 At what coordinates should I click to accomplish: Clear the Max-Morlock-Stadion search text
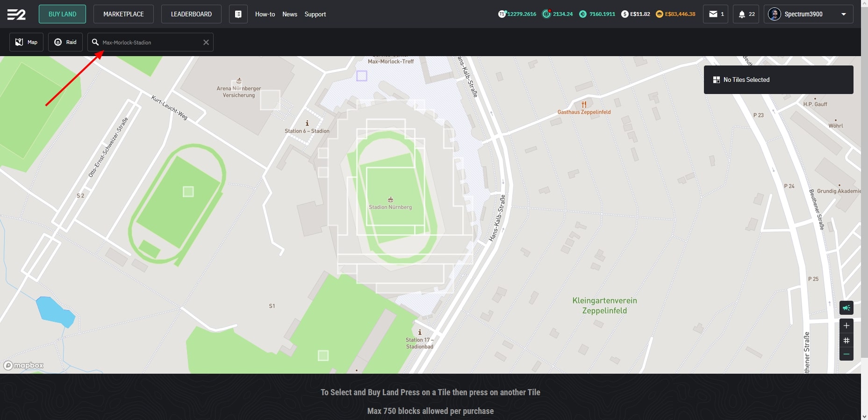(x=206, y=42)
